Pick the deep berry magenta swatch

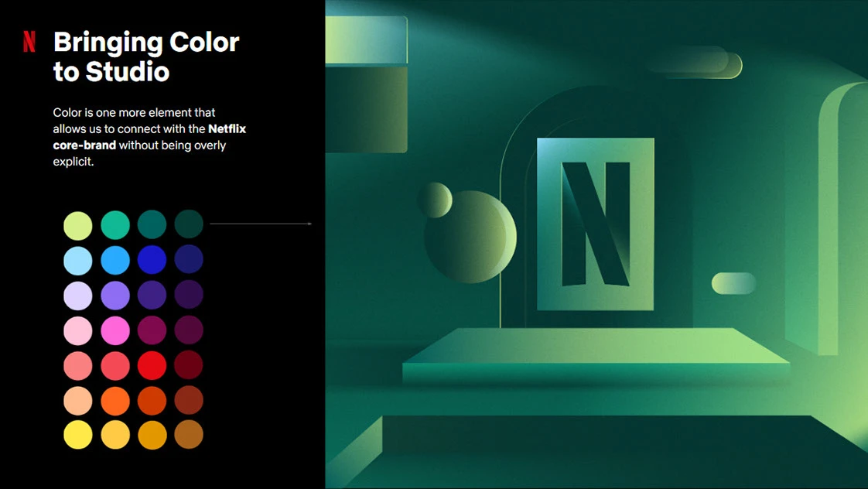(152, 330)
